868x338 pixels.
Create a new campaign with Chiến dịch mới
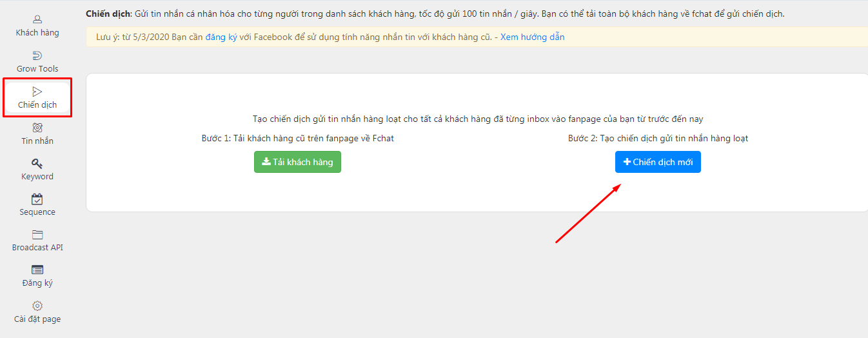point(658,162)
